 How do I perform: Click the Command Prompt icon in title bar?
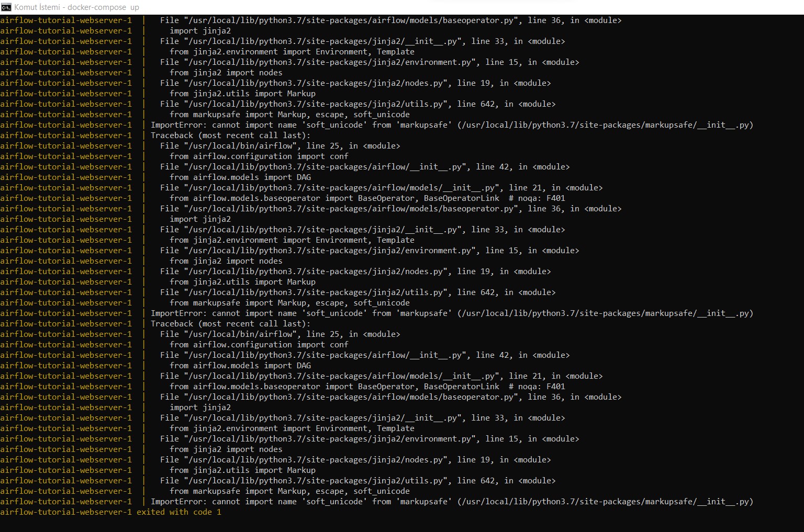[x=6, y=7]
